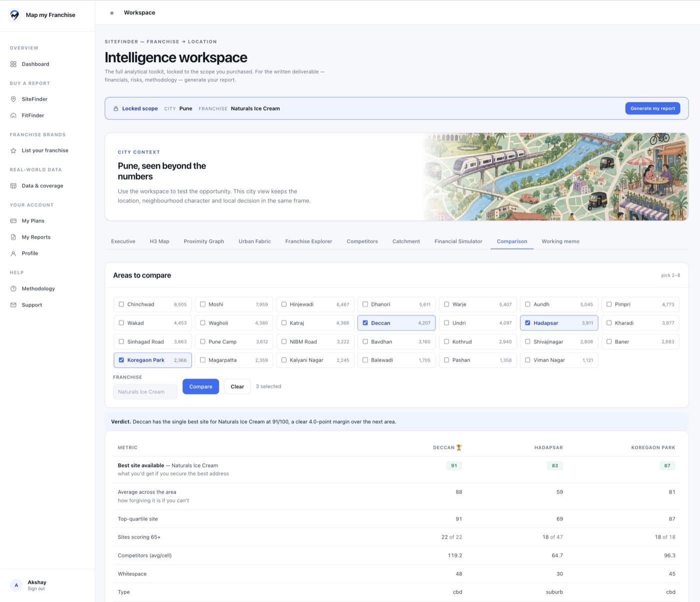Uncheck the Hadapsar area checkbox
The height and width of the screenshot is (602, 700).
[527, 323]
